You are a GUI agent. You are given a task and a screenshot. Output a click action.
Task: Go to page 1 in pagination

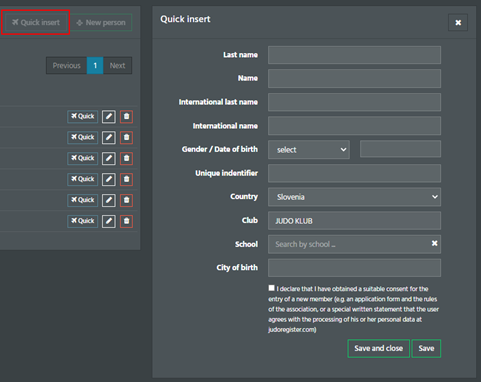(x=95, y=65)
